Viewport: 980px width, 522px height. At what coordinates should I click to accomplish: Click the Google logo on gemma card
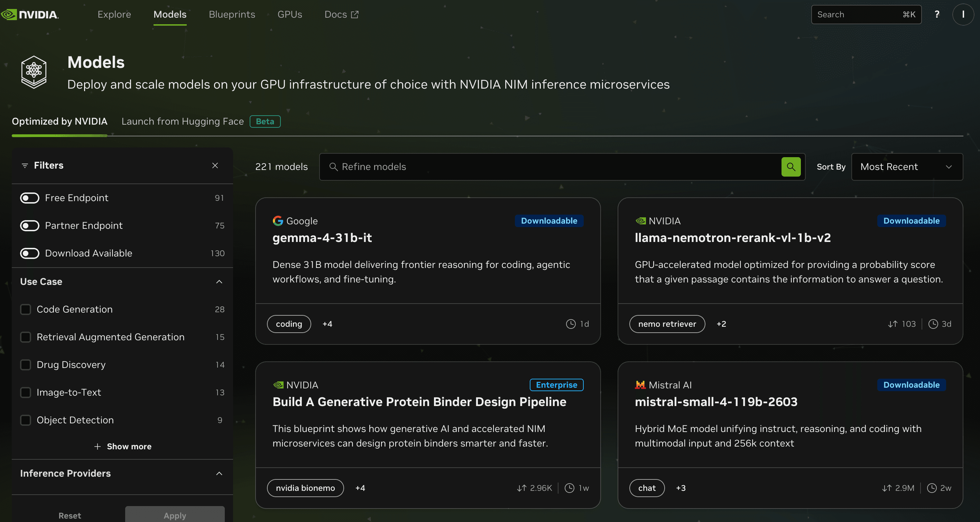click(278, 221)
